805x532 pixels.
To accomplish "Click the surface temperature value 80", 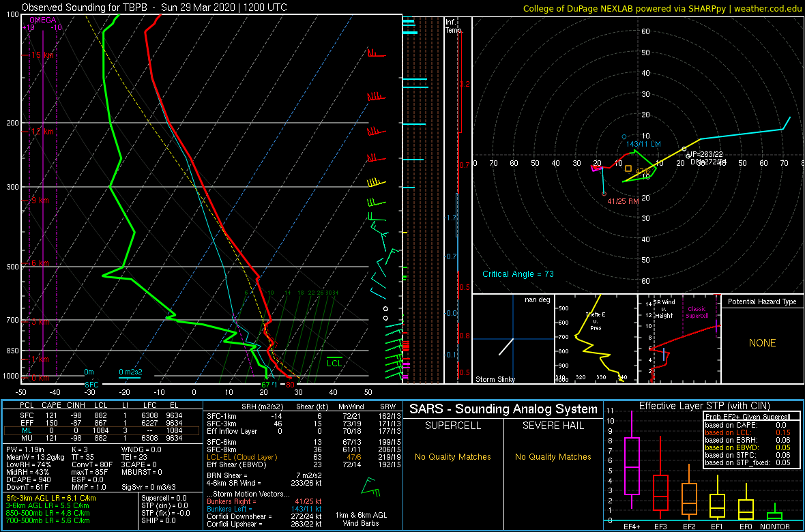I will (290, 385).
